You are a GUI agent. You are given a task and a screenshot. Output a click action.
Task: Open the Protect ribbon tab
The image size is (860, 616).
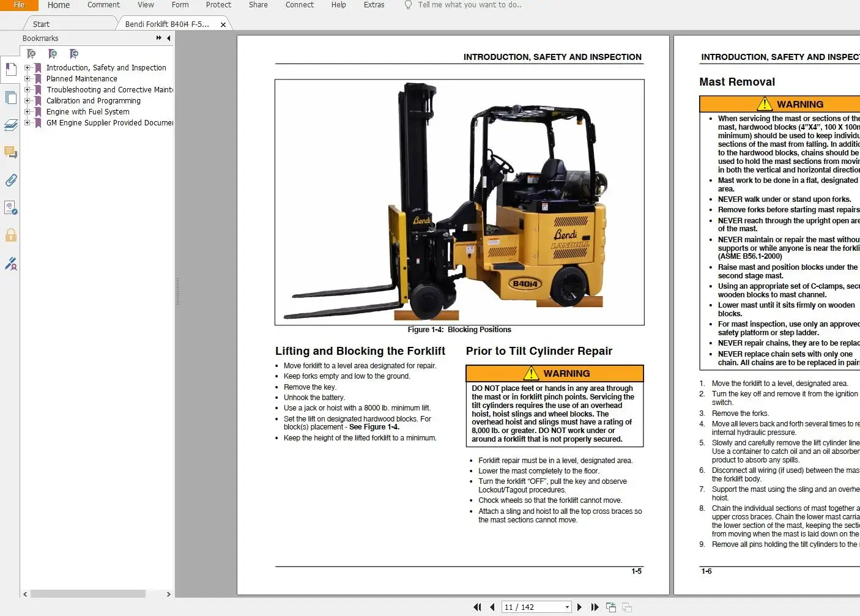[218, 5]
